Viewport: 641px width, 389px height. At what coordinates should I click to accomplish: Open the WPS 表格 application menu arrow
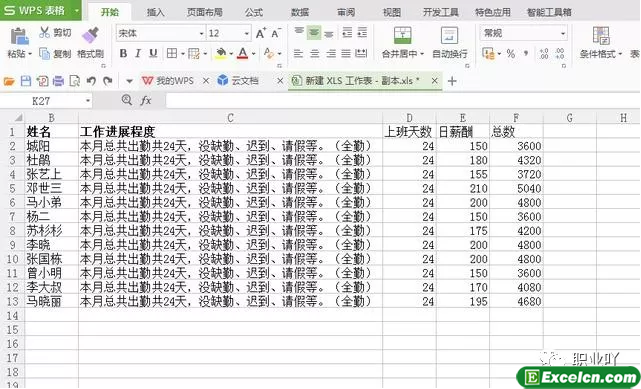[76, 10]
